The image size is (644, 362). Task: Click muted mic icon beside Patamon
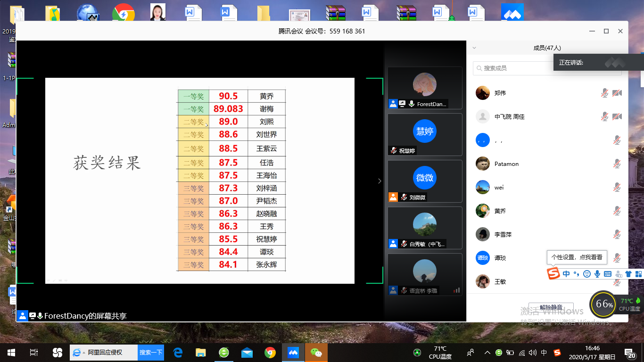[x=617, y=164]
